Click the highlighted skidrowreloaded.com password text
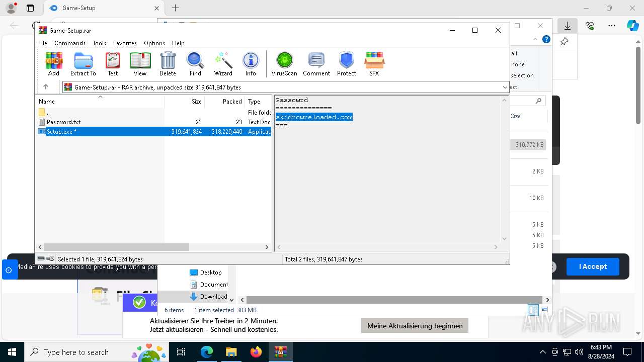The image size is (644, 362). 314,117
